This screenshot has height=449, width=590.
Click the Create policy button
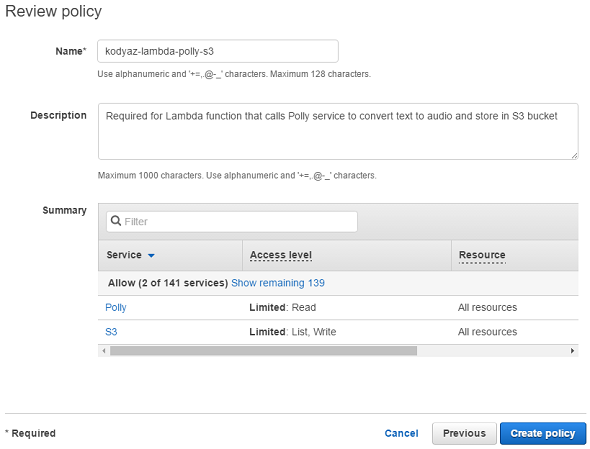pyautogui.click(x=543, y=434)
